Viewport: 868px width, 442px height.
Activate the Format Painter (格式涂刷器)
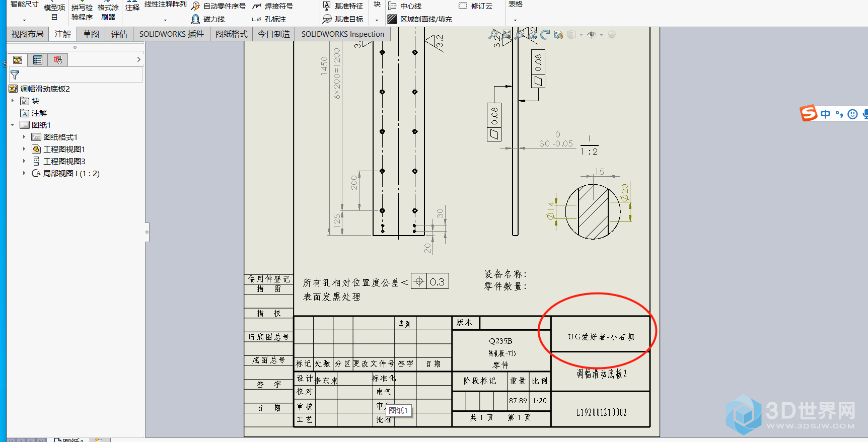pyautogui.click(x=108, y=12)
